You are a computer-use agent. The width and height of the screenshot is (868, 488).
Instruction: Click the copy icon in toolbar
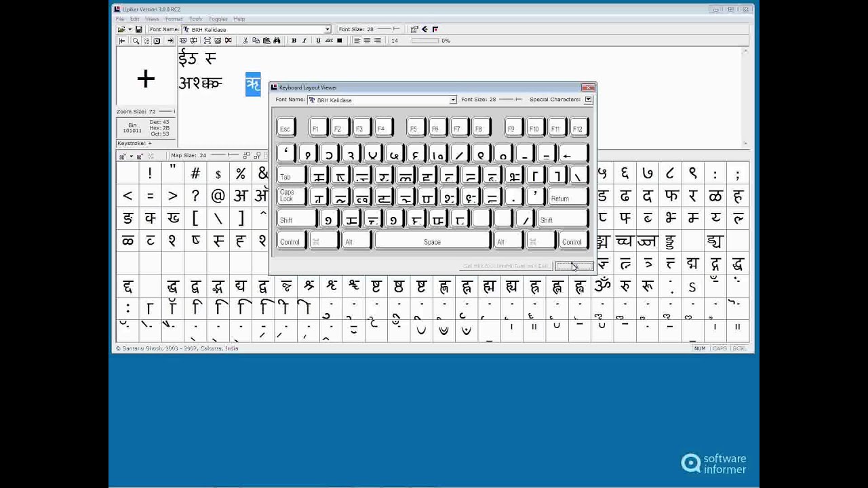click(x=256, y=41)
